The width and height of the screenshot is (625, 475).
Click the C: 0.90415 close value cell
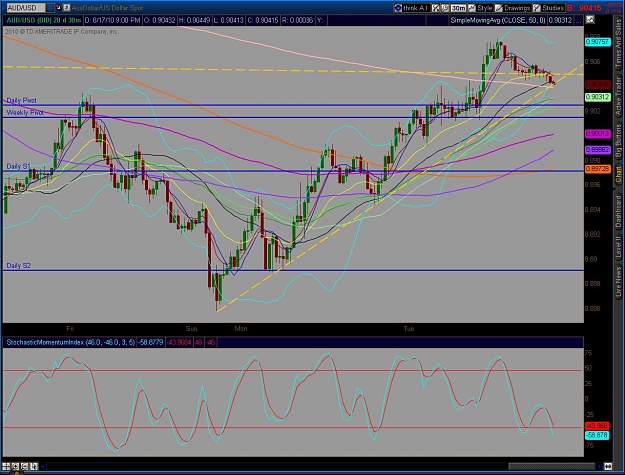(263, 20)
